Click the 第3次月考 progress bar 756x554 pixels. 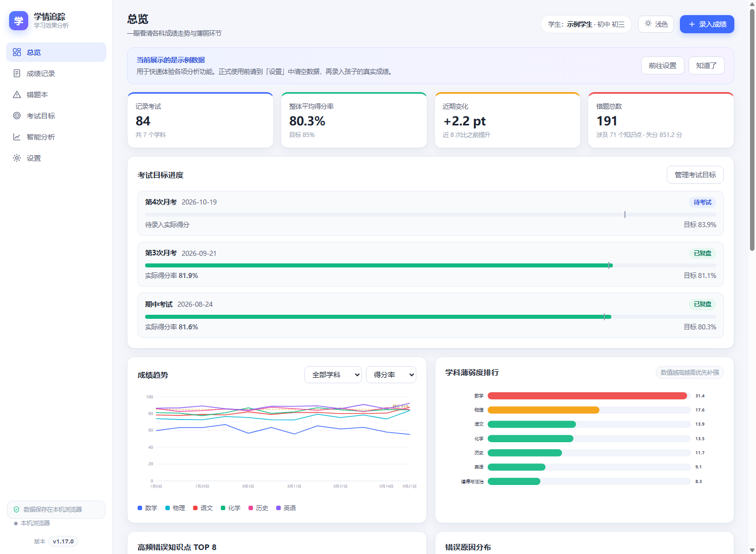click(430, 265)
